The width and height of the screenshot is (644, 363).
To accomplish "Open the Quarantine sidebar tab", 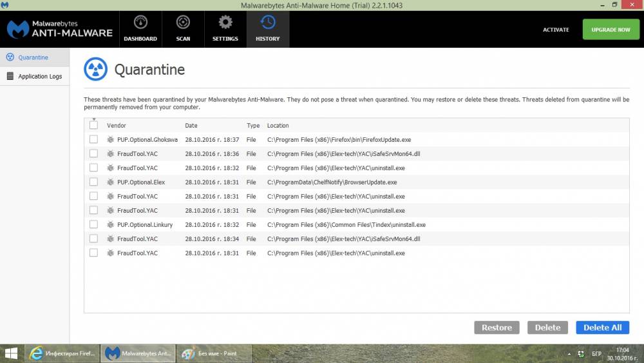I will [35, 57].
